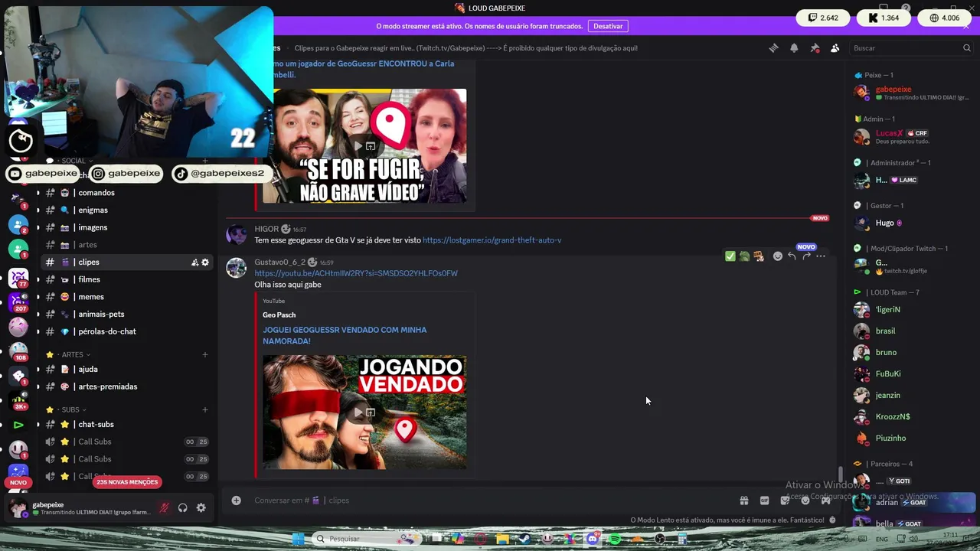This screenshot has height=551, width=980.
Task: Click the NOVO server list indicator
Action: click(x=18, y=483)
